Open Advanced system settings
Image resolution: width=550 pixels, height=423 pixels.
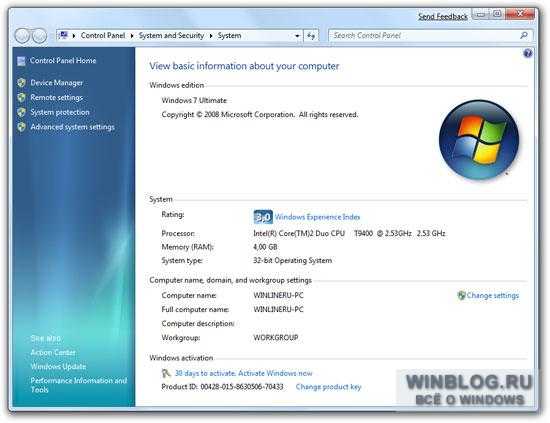(x=72, y=127)
